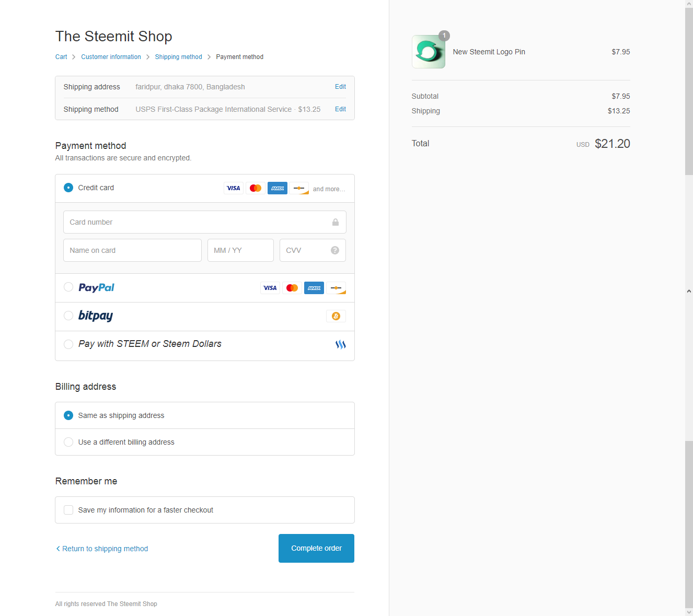Click 'and more...' card text
The height and width of the screenshot is (616, 693).
pyautogui.click(x=329, y=189)
